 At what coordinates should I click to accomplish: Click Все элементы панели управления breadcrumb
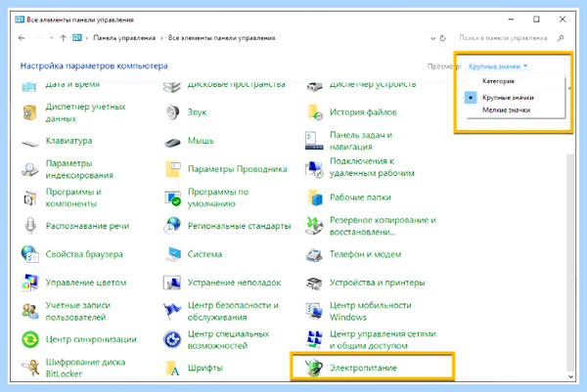coord(222,38)
